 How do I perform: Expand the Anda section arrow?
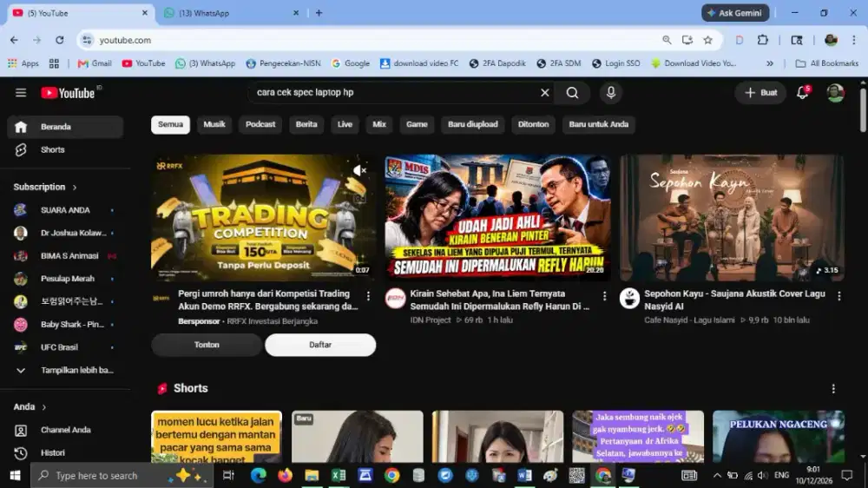(x=44, y=407)
